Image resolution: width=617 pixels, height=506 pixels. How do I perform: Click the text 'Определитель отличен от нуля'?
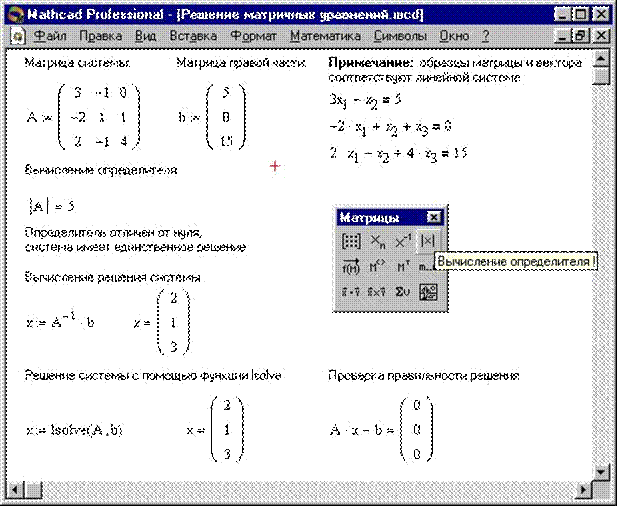(113, 233)
